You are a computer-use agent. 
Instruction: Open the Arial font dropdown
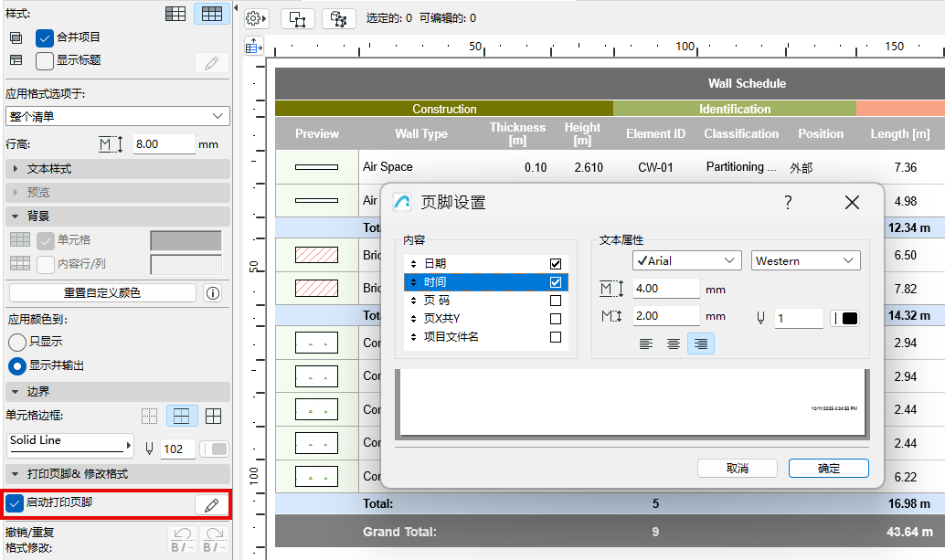click(687, 260)
